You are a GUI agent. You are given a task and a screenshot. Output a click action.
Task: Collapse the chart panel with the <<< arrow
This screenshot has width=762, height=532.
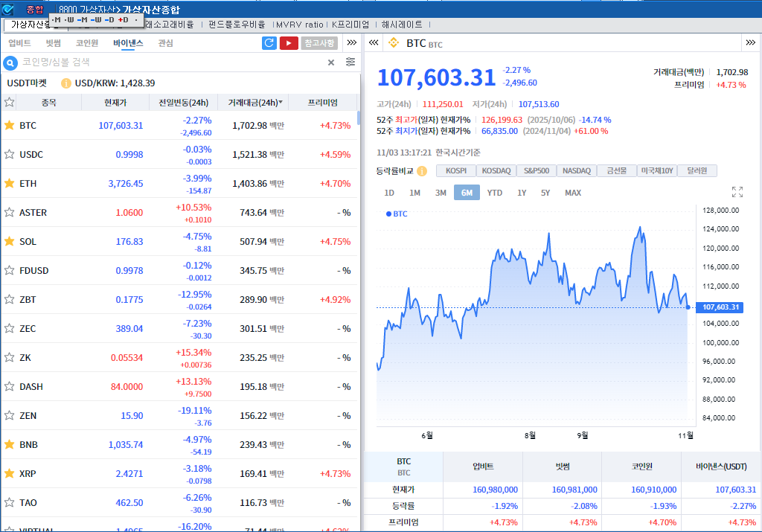pyautogui.click(x=374, y=43)
